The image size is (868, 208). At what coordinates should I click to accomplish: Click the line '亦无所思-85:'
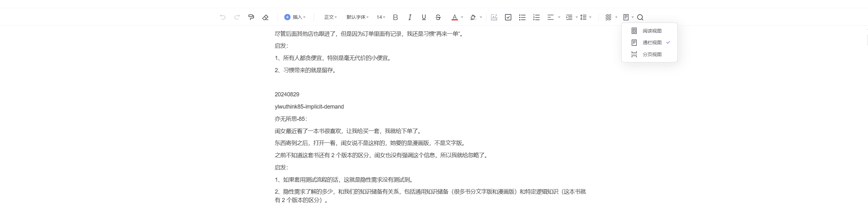[x=291, y=119]
